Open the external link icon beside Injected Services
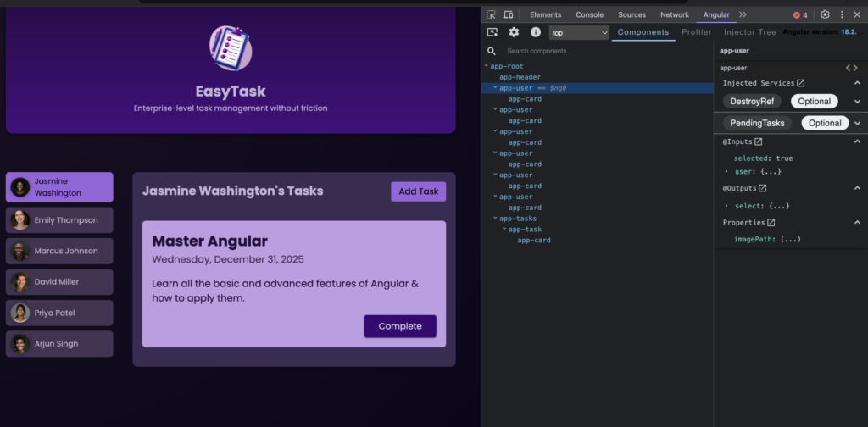This screenshot has width=868, height=427. pos(801,83)
